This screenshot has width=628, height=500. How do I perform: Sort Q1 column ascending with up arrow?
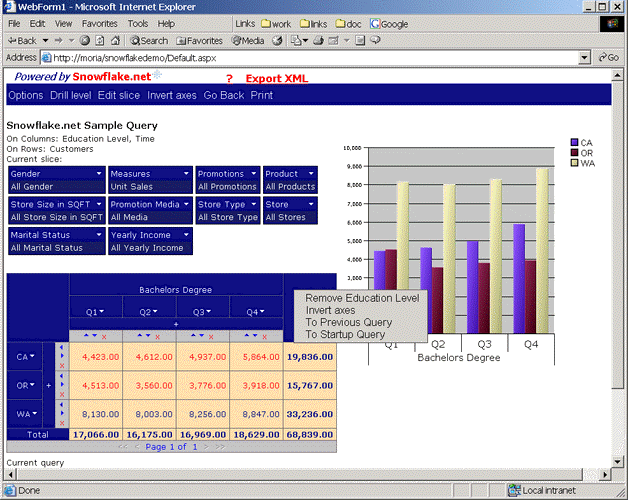tap(86, 335)
